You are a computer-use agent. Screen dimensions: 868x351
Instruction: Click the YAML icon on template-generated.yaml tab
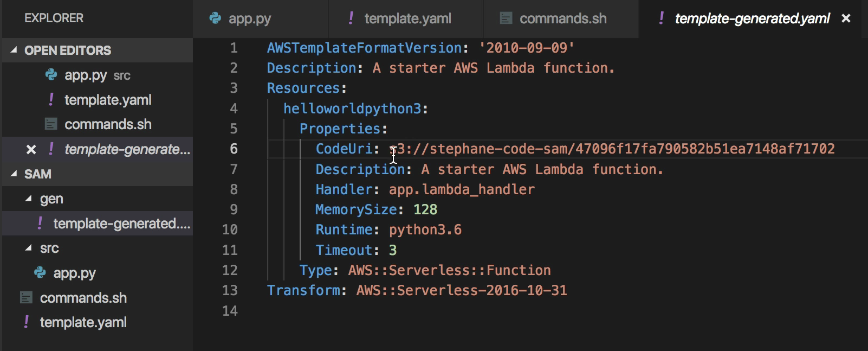[662, 18]
